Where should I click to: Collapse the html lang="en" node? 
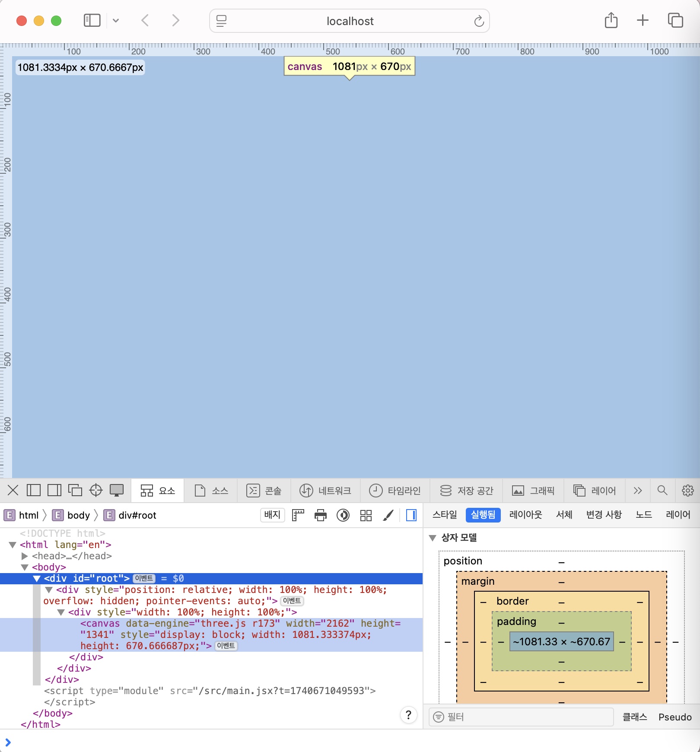point(13,545)
